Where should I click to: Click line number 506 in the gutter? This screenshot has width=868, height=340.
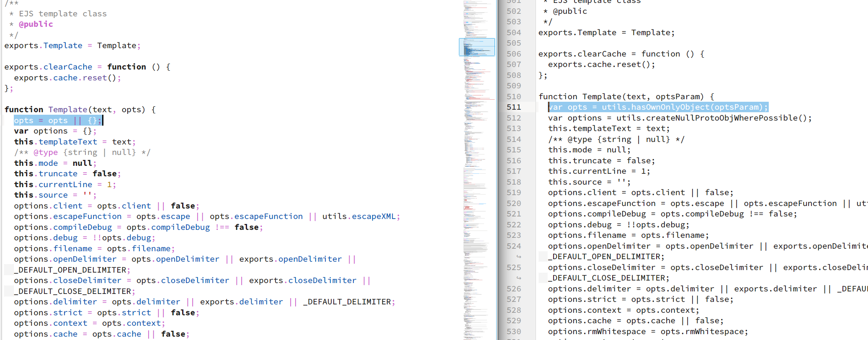pyautogui.click(x=514, y=54)
